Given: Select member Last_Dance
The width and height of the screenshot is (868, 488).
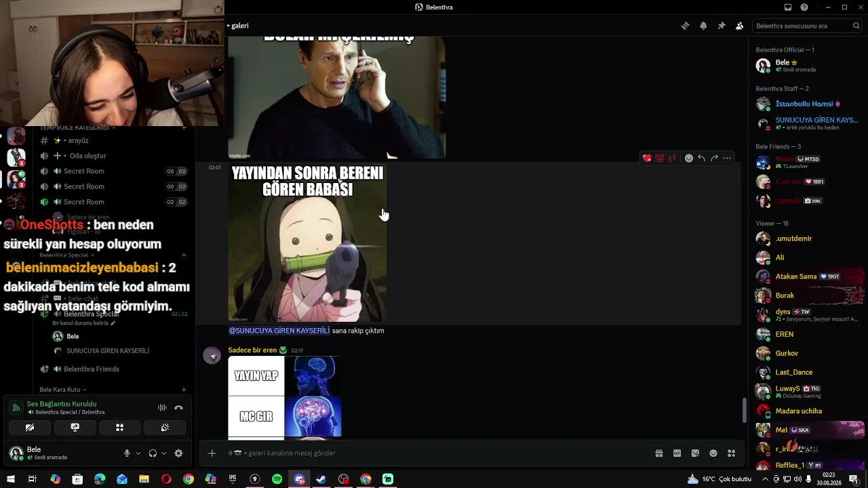Looking at the screenshot, I should coord(808,372).
